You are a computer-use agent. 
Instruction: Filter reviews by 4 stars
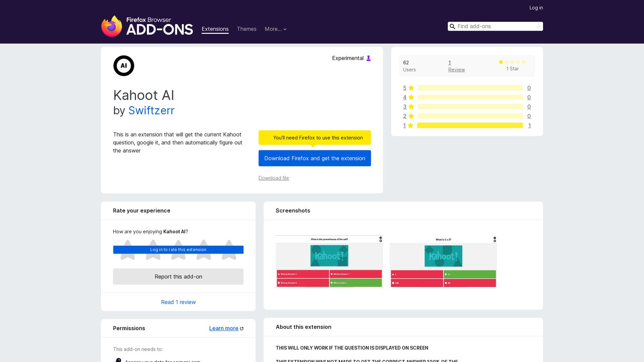pos(409,97)
